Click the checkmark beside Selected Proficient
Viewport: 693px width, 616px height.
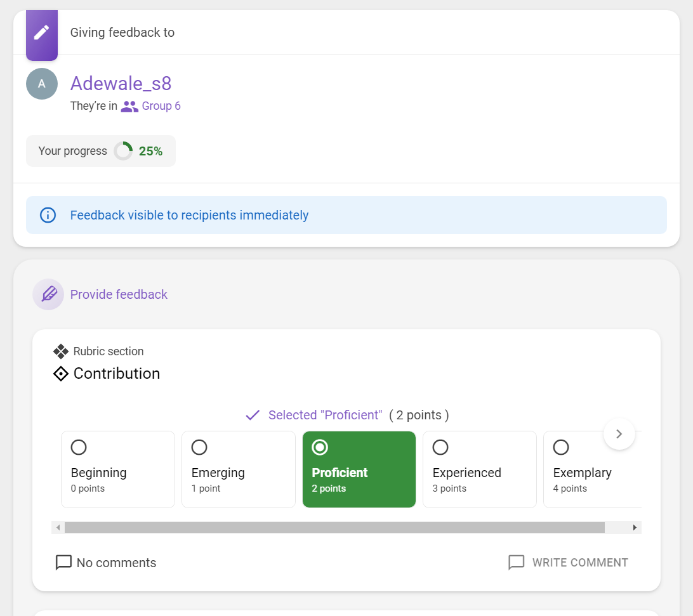[x=253, y=416]
